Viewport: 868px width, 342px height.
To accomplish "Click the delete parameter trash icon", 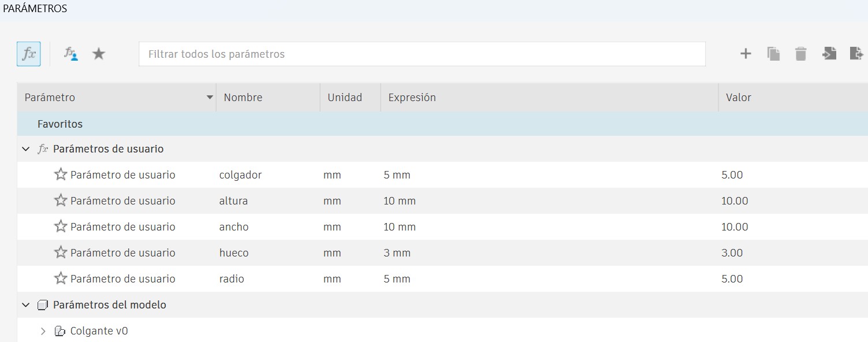I will 801,53.
